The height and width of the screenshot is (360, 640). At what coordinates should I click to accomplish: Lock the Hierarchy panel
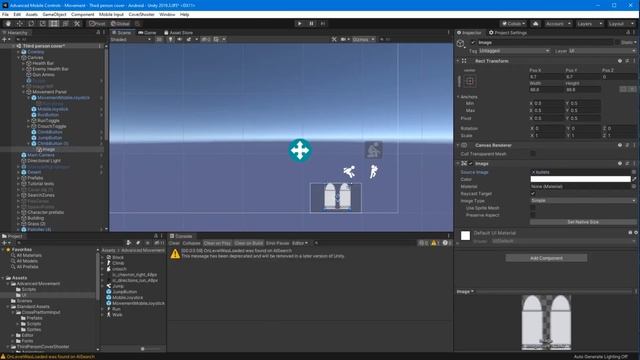(x=98, y=32)
